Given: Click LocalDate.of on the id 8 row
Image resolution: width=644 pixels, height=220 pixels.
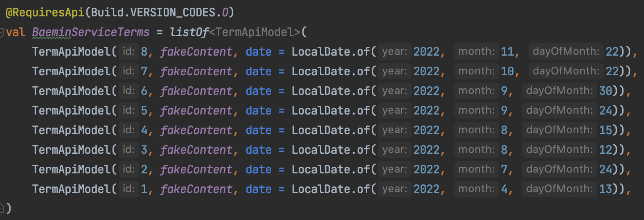Looking at the screenshot, I should coord(331,52).
